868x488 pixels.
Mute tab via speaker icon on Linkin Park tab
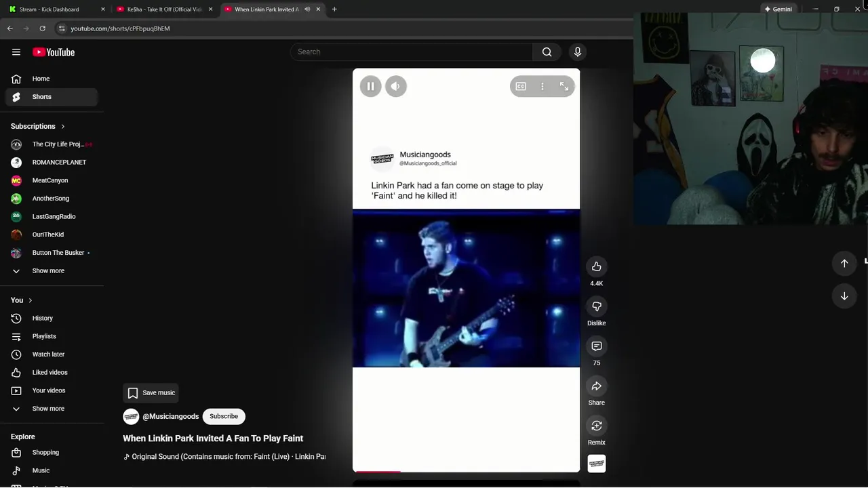[307, 9]
